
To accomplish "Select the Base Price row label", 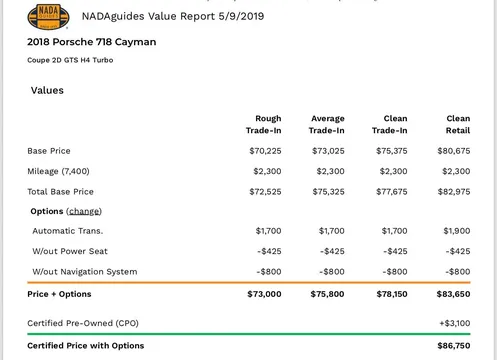I will click(x=49, y=151).
